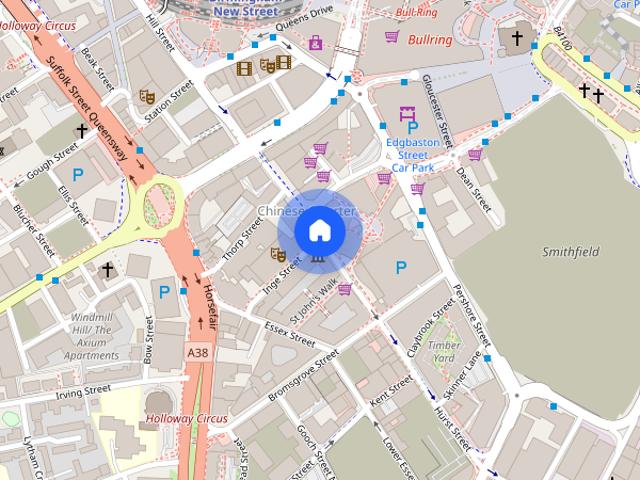Image resolution: width=640 pixels, height=480 pixels.
Task: Click the Bow Street label
Action: (148, 340)
